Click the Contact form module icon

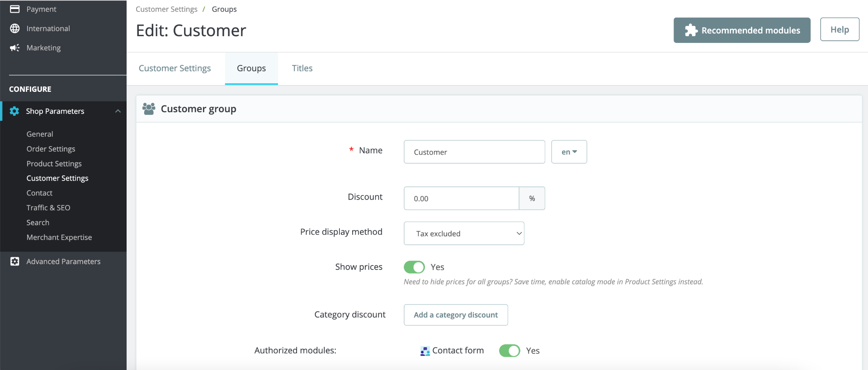click(425, 351)
